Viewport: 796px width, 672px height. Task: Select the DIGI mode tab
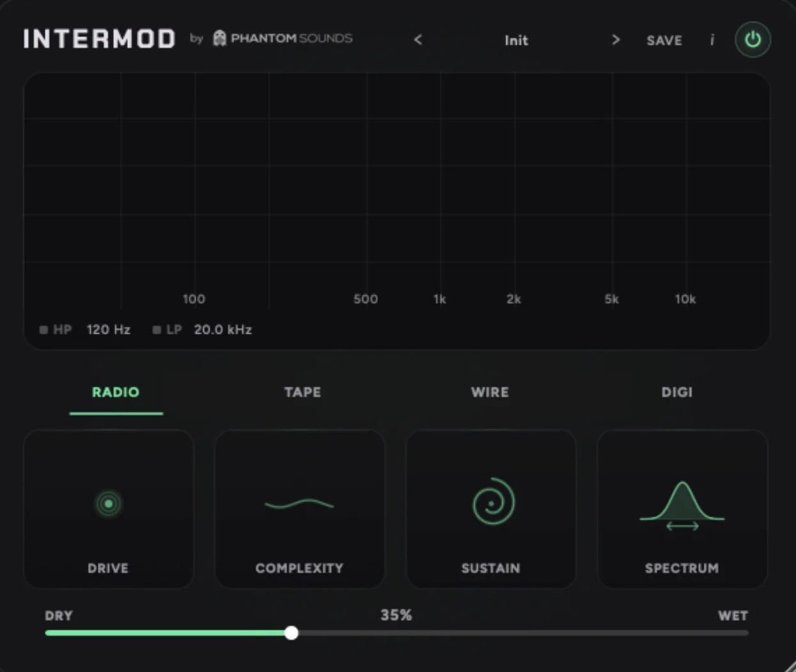pyautogui.click(x=676, y=392)
